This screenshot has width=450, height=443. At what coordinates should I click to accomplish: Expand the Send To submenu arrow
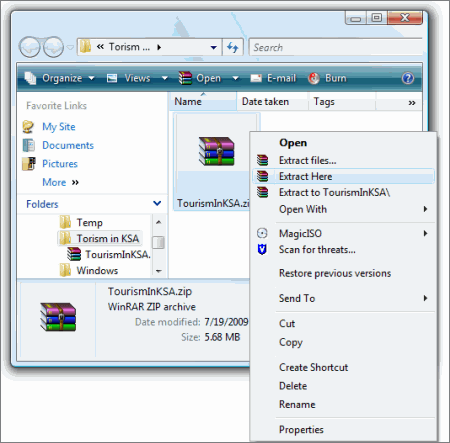425,298
